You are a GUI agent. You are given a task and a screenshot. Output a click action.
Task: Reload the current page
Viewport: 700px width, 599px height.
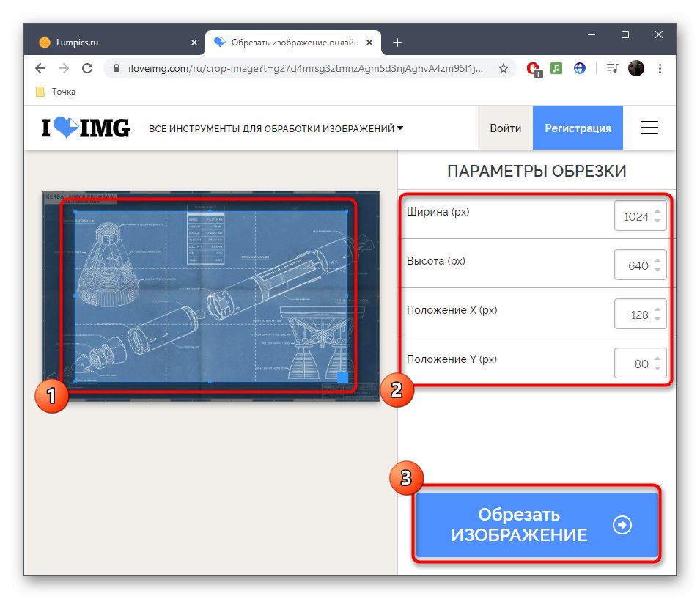87,68
